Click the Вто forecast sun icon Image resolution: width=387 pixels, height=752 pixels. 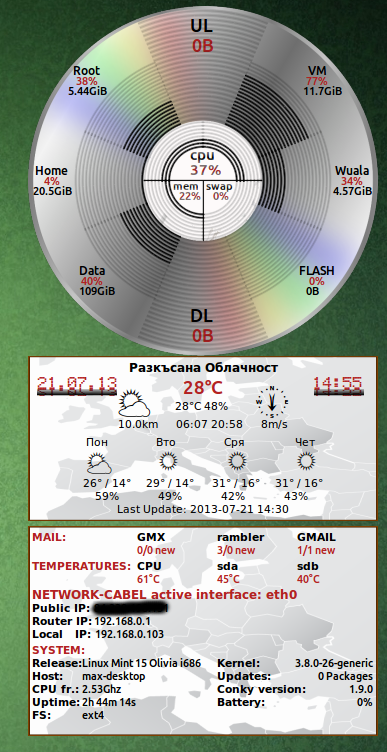click(168, 461)
